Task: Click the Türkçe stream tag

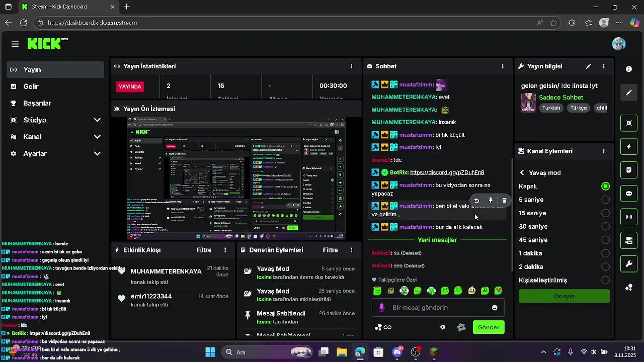Action: 578,108
